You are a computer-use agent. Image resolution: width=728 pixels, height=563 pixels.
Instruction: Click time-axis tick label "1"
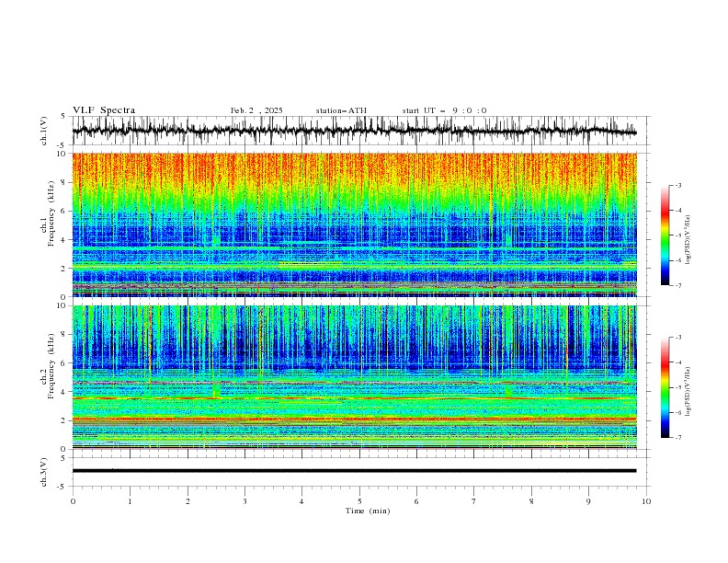[x=130, y=501]
